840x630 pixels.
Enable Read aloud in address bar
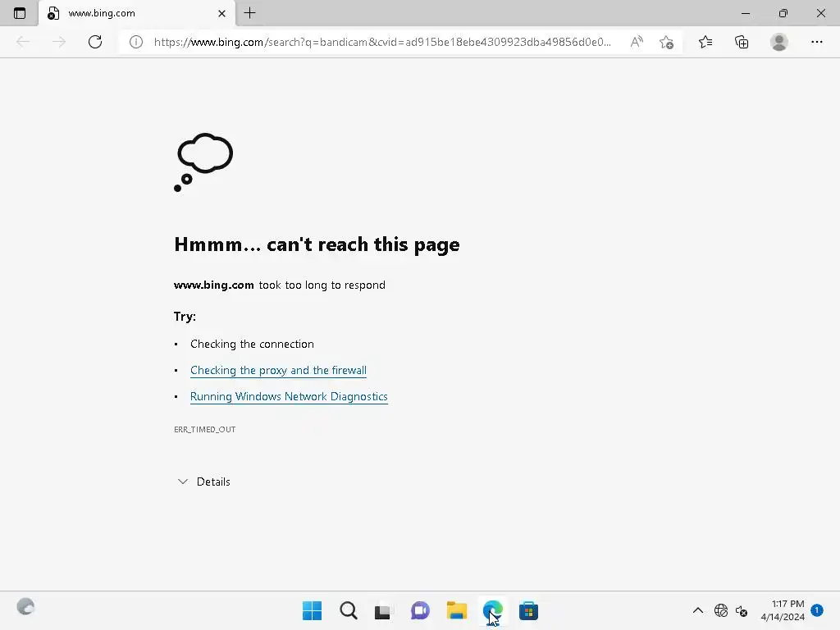[x=637, y=42]
